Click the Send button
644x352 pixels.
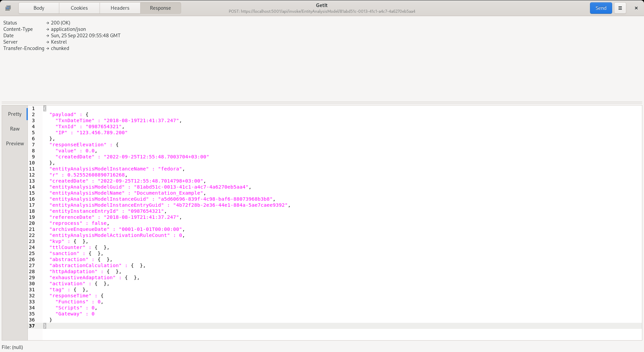pos(601,8)
